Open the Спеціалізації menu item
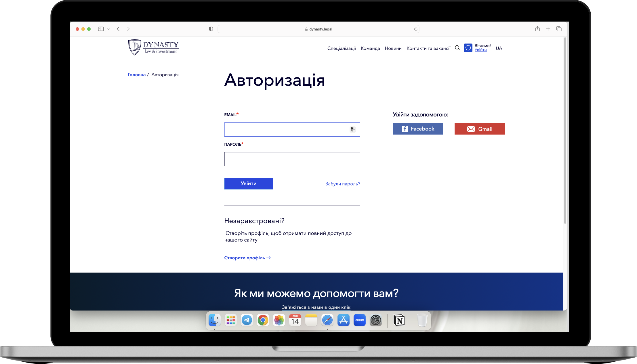637x364 pixels. pos(342,48)
